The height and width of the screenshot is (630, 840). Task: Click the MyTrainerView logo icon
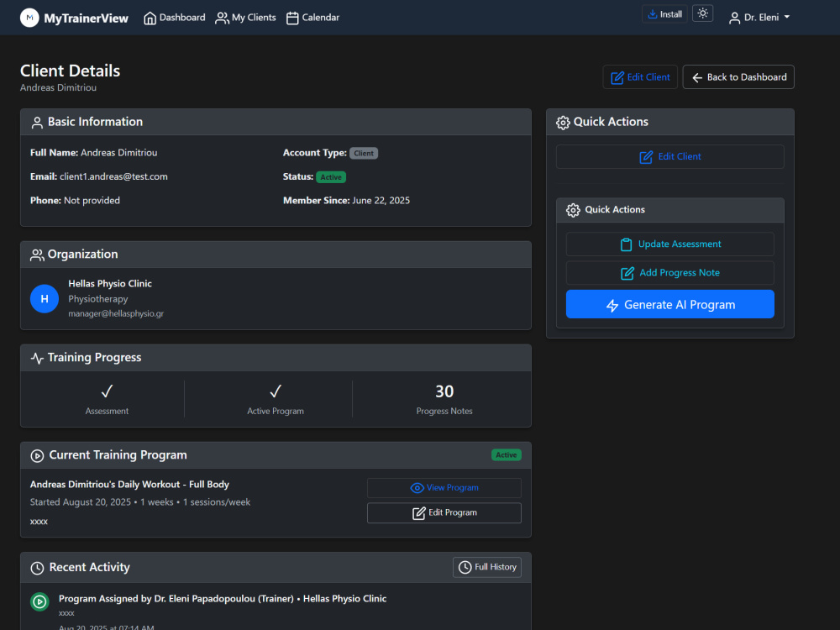click(29, 18)
